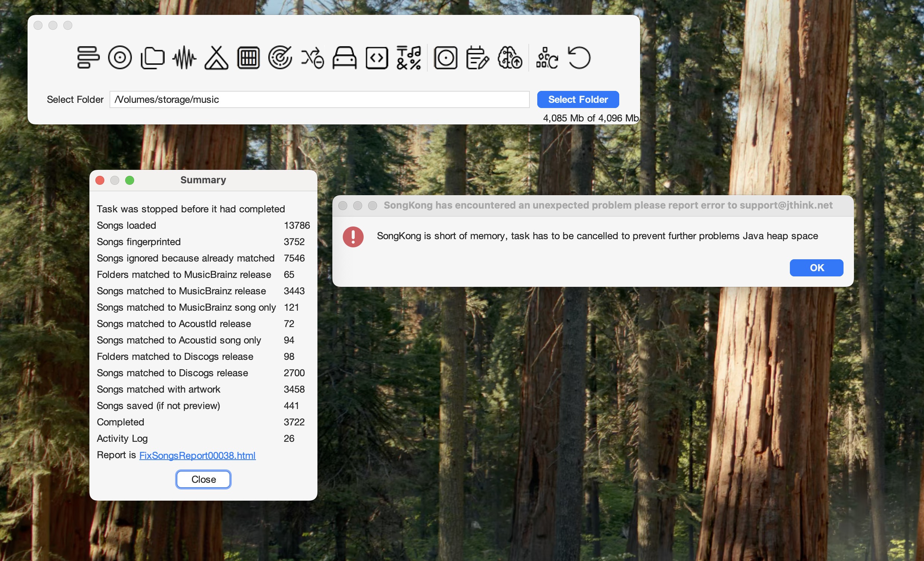Screen dimensions: 924x561
Task: Click the green zoom button on Summary window
Action: 130,180
